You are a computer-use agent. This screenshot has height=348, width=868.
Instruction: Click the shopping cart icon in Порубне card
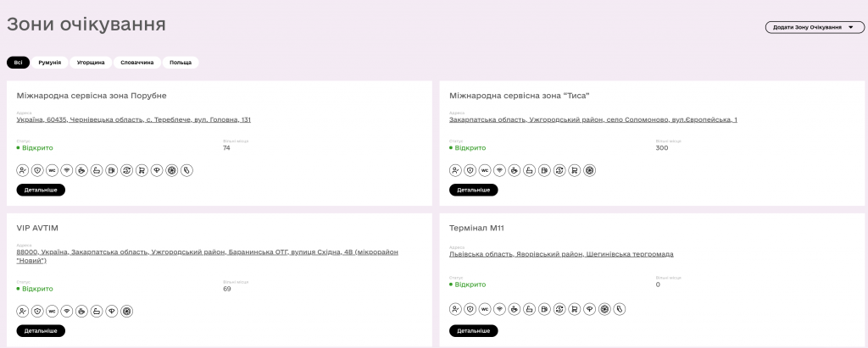click(142, 170)
